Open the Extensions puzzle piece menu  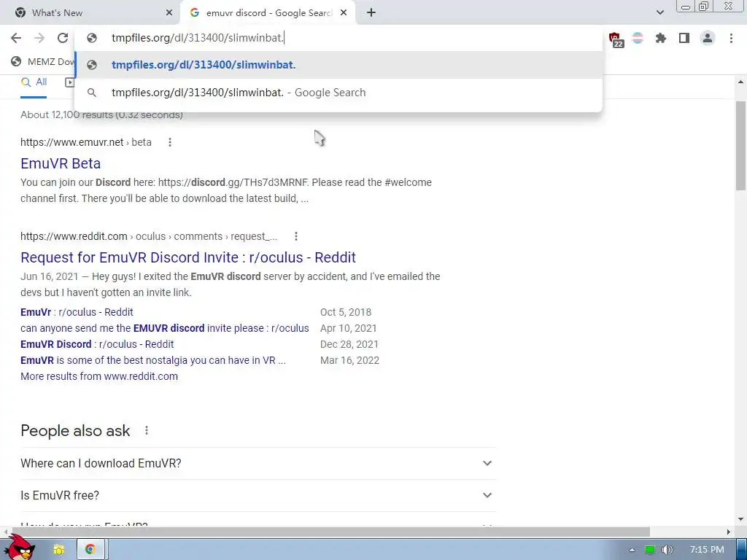tap(660, 38)
